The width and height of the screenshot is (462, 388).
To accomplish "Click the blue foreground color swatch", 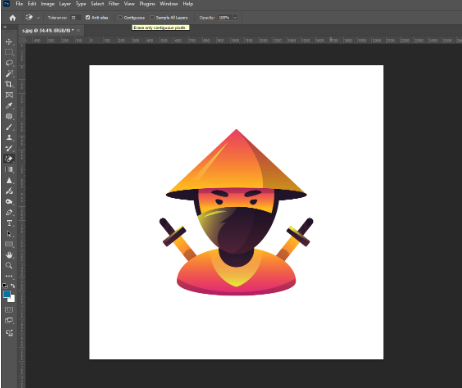I will click(x=7, y=294).
